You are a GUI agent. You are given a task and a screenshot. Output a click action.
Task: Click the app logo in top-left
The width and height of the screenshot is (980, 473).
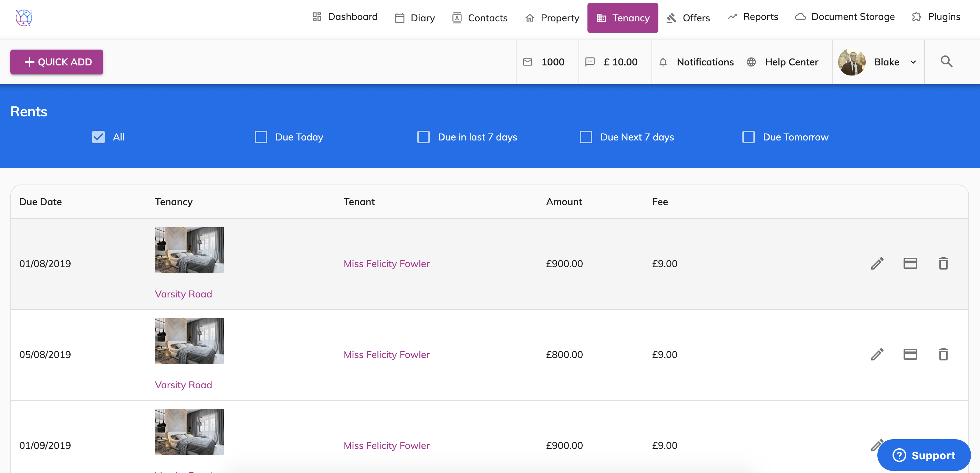point(24,18)
